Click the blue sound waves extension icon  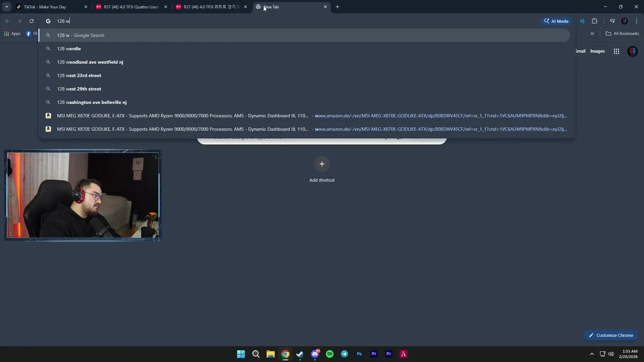pyautogui.click(x=582, y=21)
